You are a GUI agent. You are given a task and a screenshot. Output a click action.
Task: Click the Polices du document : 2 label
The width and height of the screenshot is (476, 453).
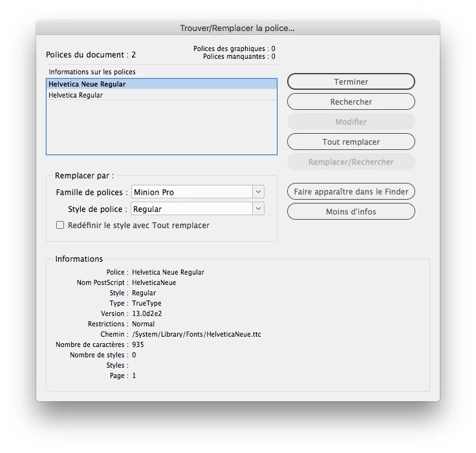click(91, 55)
